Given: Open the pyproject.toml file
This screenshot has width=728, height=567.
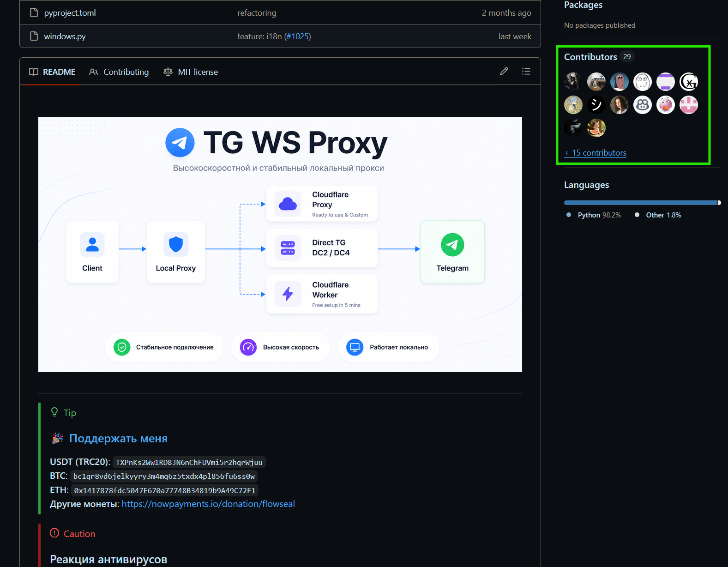Looking at the screenshot, I should coord(70,13).
